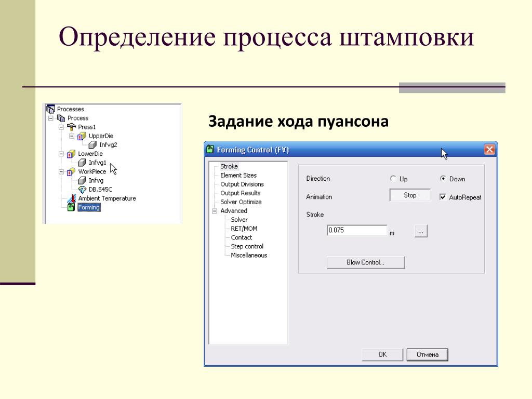Select the DB.S45C material label
This screenshot has width=532, height=399.
point(100,189)
